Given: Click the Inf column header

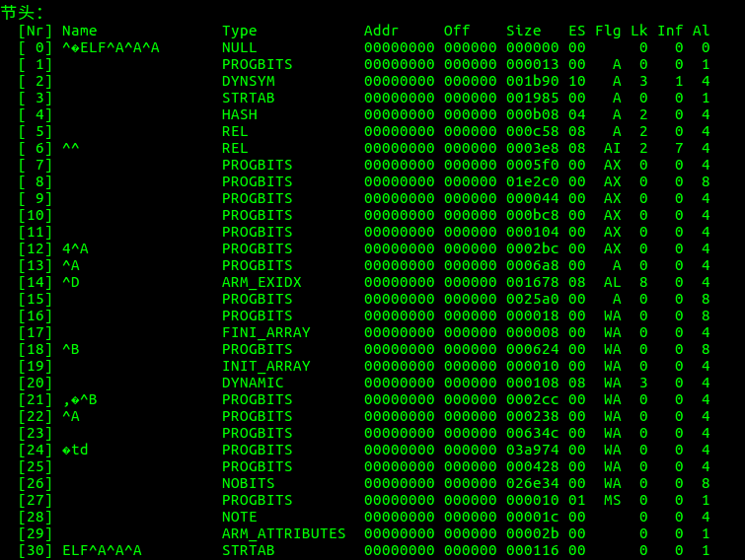Looking at the screenshot, I should pyautogui.click(x=670, y=31).
